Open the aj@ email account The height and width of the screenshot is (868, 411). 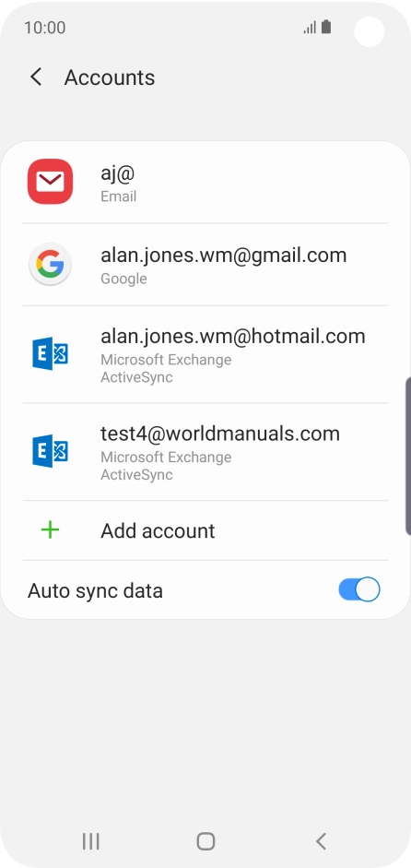(x=205, y=182)
